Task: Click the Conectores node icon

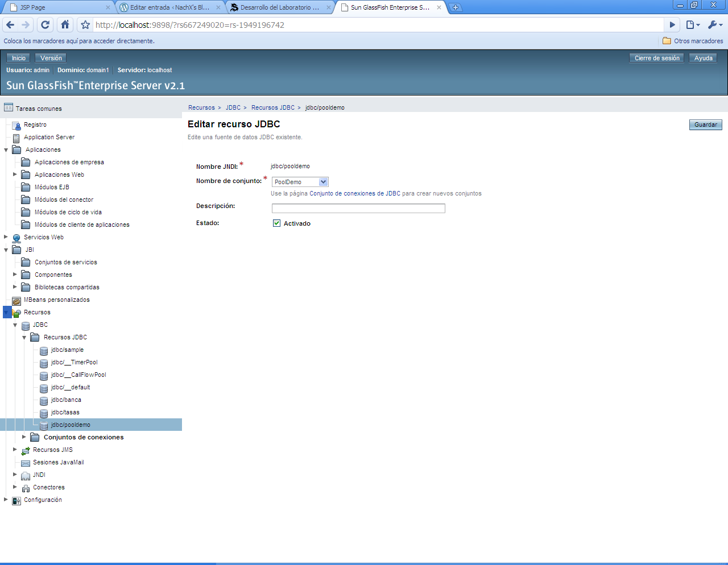Action: point(26,488)
